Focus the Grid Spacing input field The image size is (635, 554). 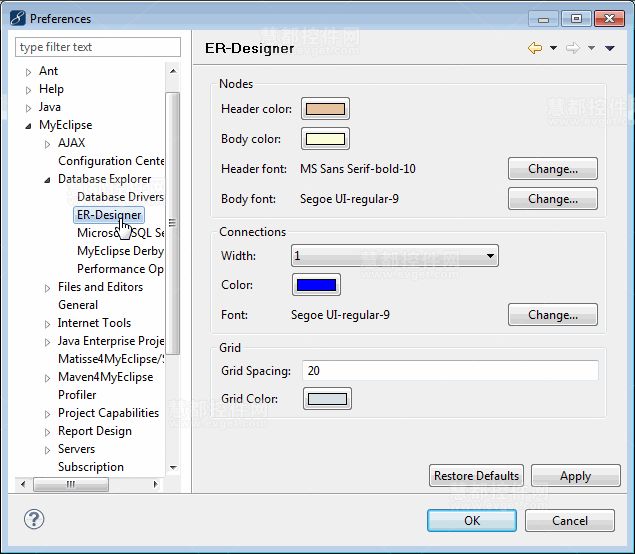(x=449, y=371)
